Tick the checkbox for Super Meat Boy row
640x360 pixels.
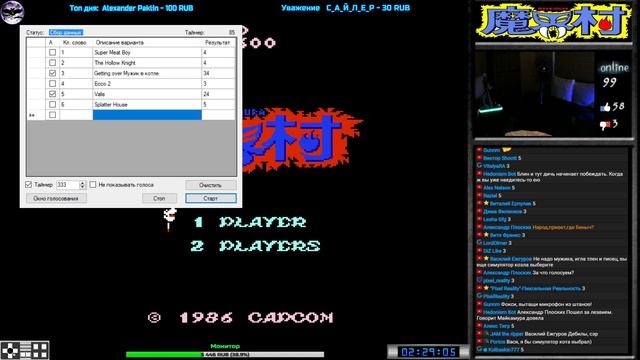coord(52,52)
